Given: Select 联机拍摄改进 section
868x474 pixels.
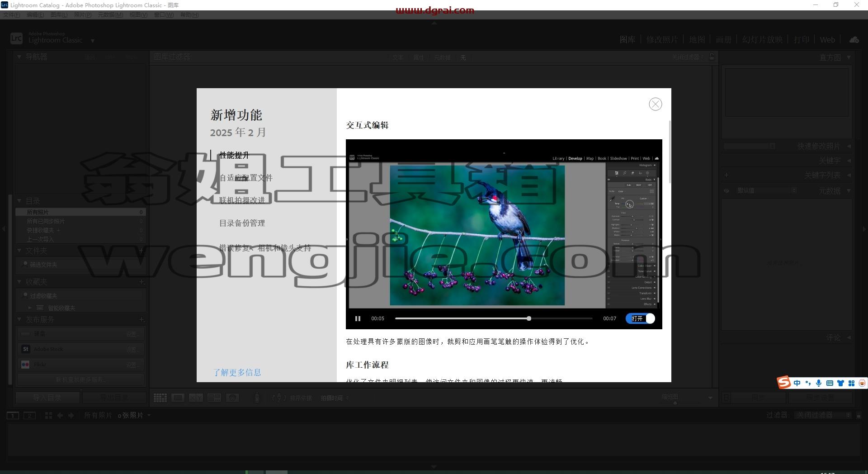Looking at the screenshot, I should [242, 200].
